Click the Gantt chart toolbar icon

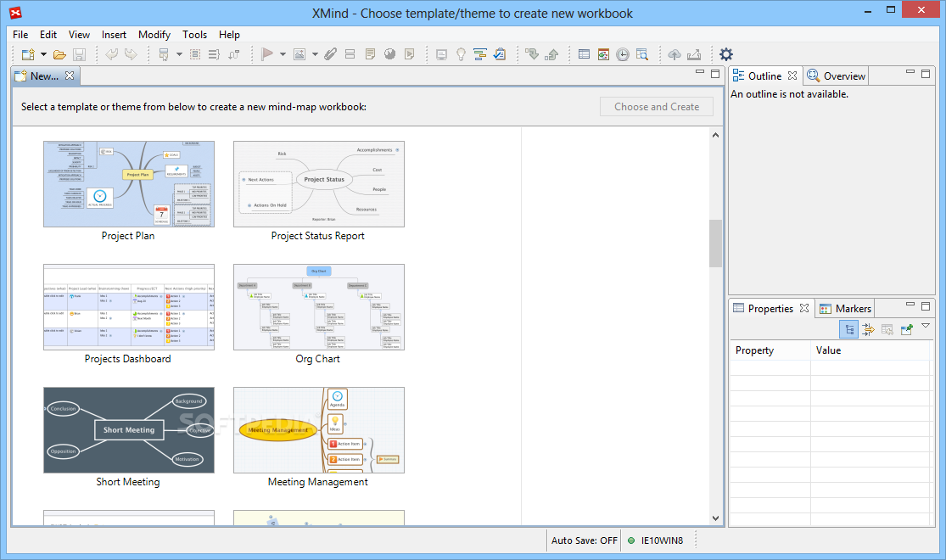pyautogui.click(x=480, y=54)
